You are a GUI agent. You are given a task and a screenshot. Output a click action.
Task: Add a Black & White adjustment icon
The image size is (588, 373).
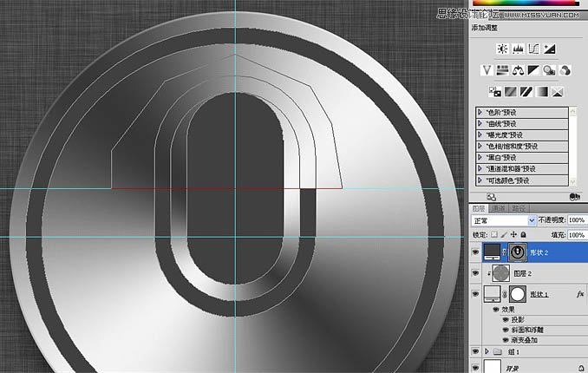533,70
